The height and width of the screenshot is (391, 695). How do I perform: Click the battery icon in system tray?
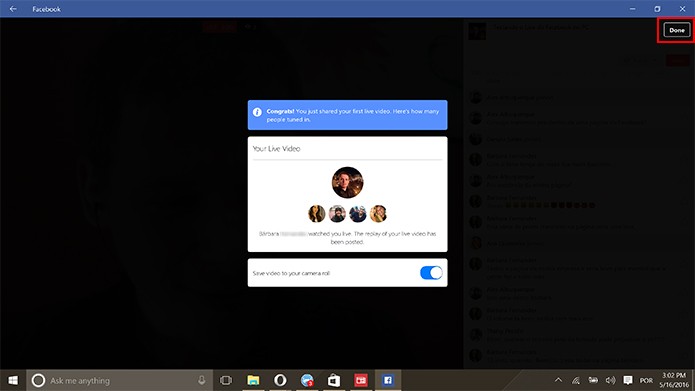pyautogui.click(x=593, y=380)
